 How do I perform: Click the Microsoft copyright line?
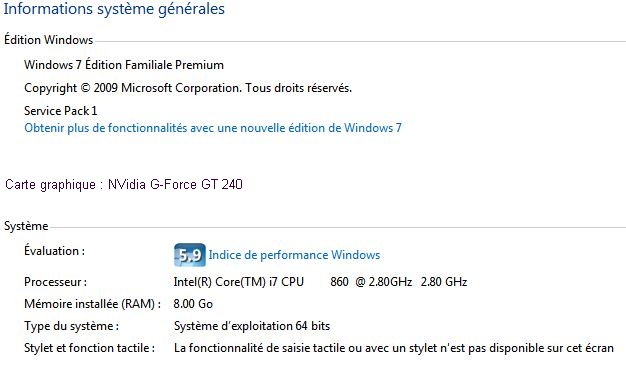pos(188,88)
